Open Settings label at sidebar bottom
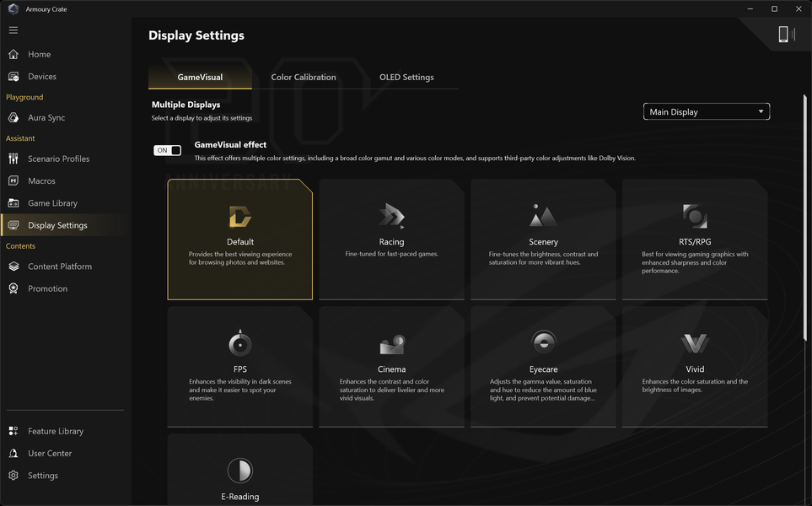812x506 pixels. 43,476
